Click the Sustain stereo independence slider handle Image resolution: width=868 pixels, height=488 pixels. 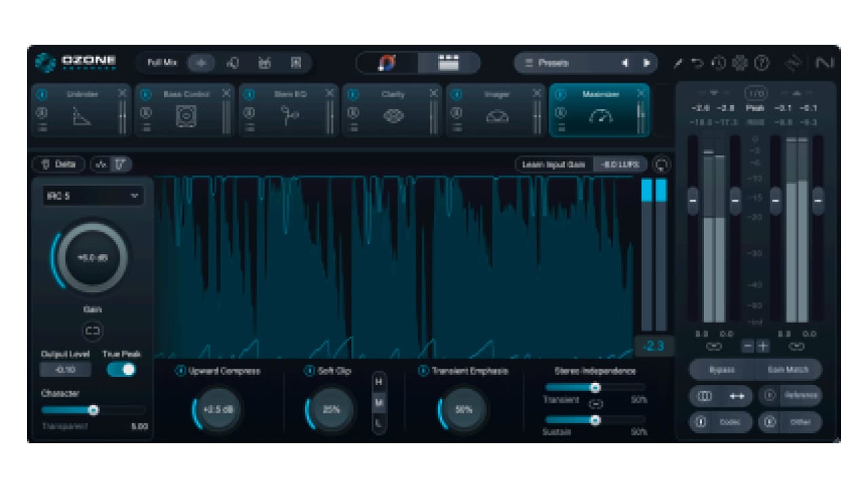tap(595, 420)
